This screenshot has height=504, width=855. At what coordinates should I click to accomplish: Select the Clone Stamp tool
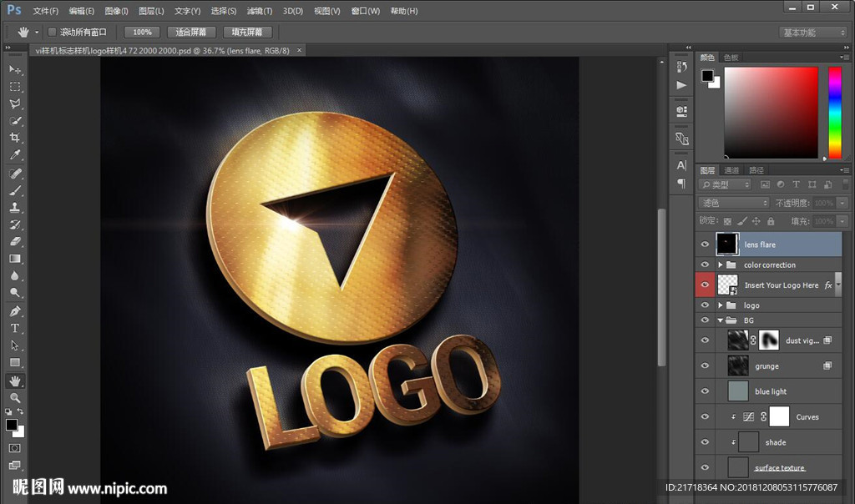[x=15, y=208]
